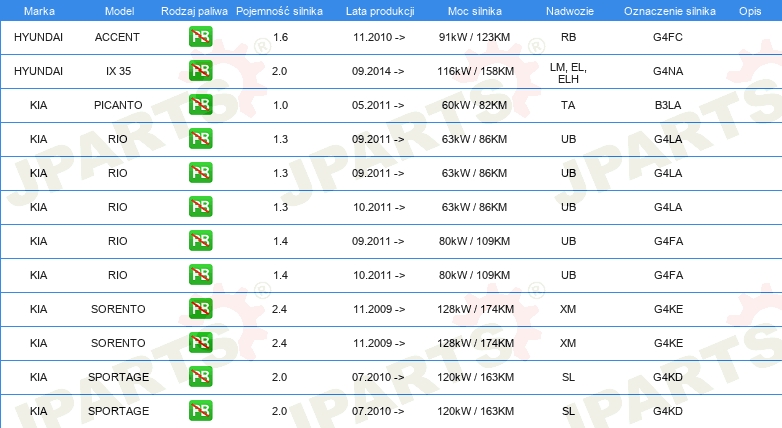782x428 pixels.
Task: Click the petrol icon in the RIO 1.4 09.2011 row
Action: (x=200, y=240)
